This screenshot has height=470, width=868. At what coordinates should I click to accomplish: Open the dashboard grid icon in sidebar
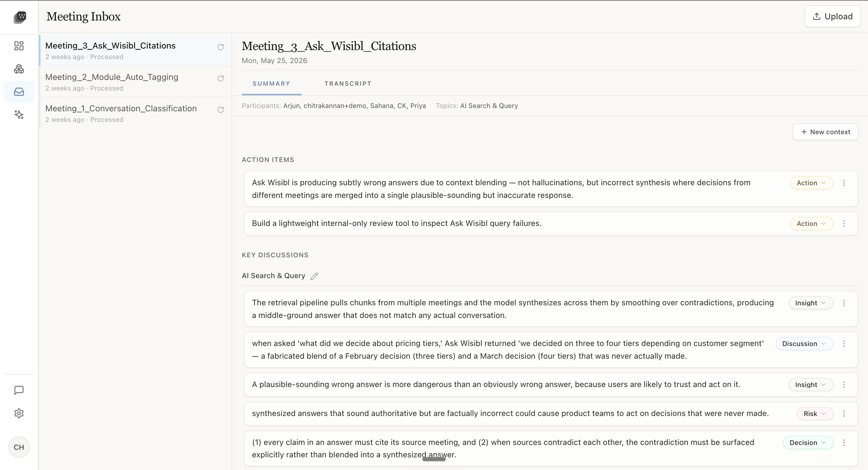tap(19, 46)
